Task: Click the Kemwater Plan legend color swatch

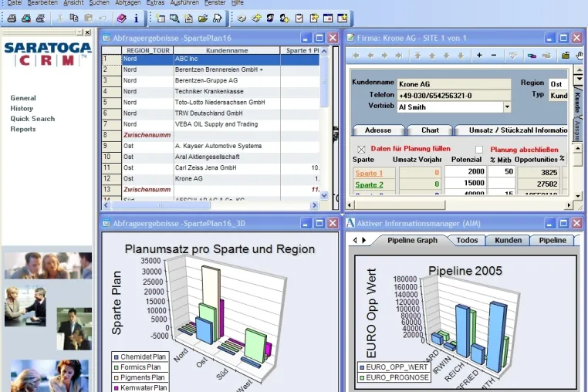Action: pyautogui.click(x=117, y=388)
